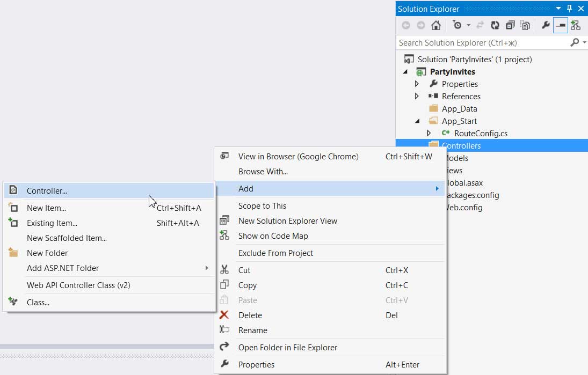Click the Forward navigation arrow in Solution Explorer

421,25
